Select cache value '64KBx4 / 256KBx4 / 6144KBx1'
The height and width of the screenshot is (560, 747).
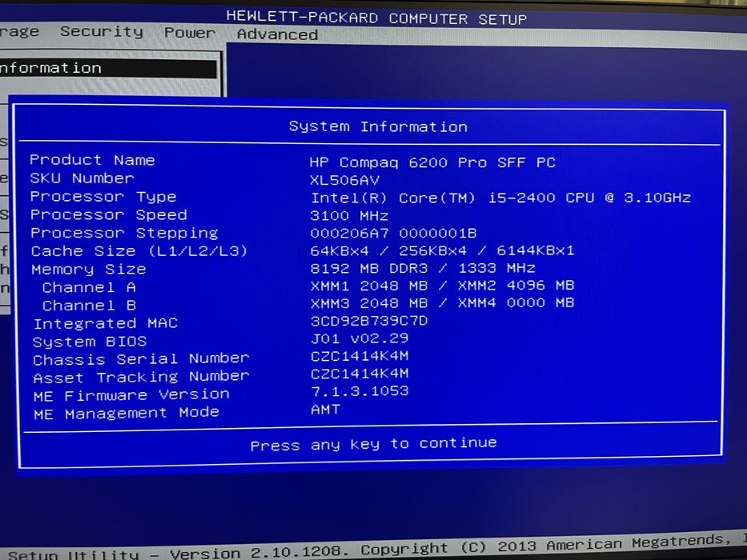pos(443,250)
